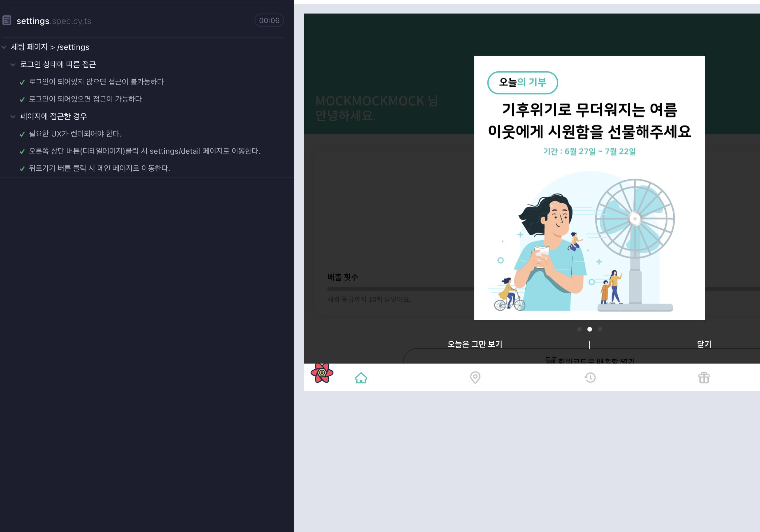This screenshot has height=532, width=760.
Task: Click the spec file document icon
Action: (x=7, y=21)
